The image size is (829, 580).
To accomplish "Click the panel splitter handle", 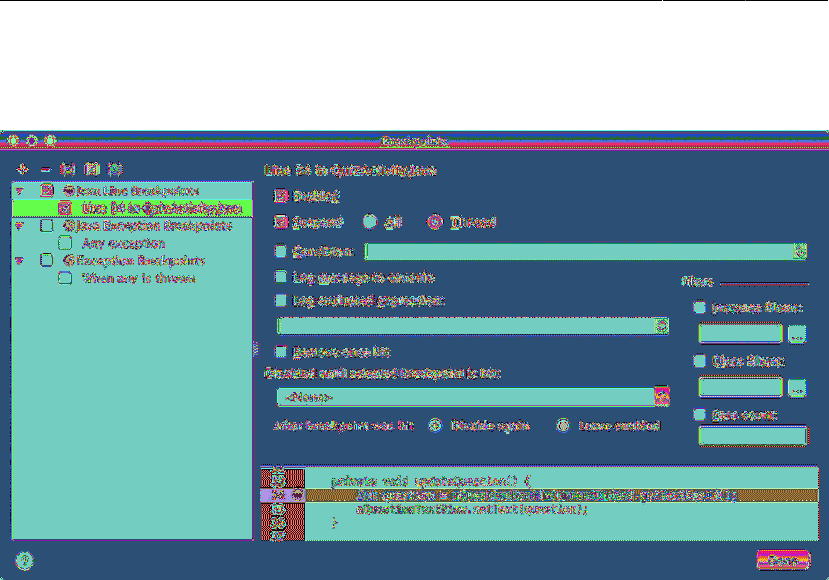I will 256,349.
